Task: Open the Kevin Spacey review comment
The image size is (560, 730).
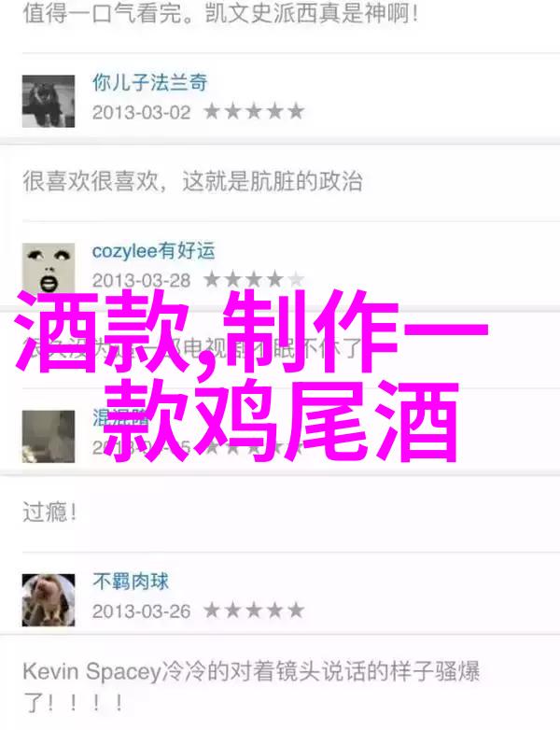Action: coord(251,686)
